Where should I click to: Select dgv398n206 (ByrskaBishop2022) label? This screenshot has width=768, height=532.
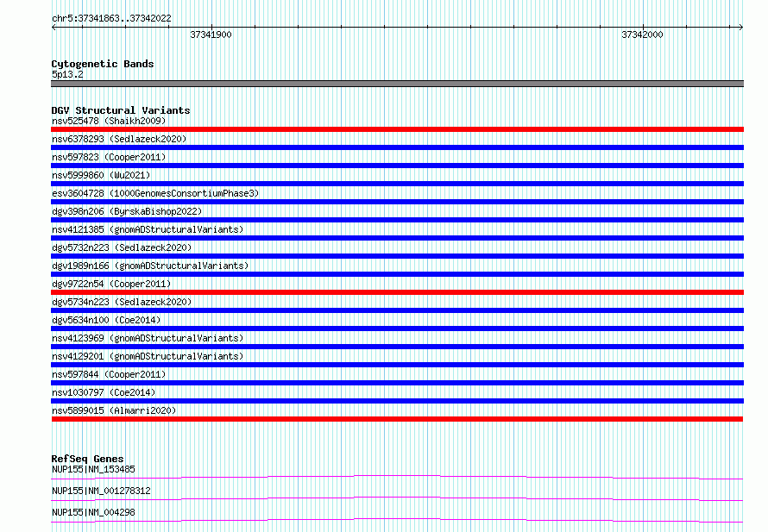pos(127,211)
